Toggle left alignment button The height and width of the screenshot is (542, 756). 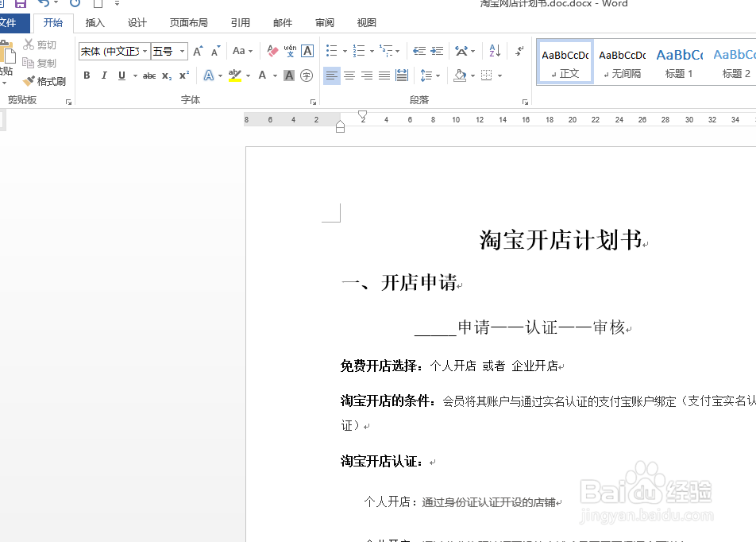pyautogui.click(x=332, y=75)
